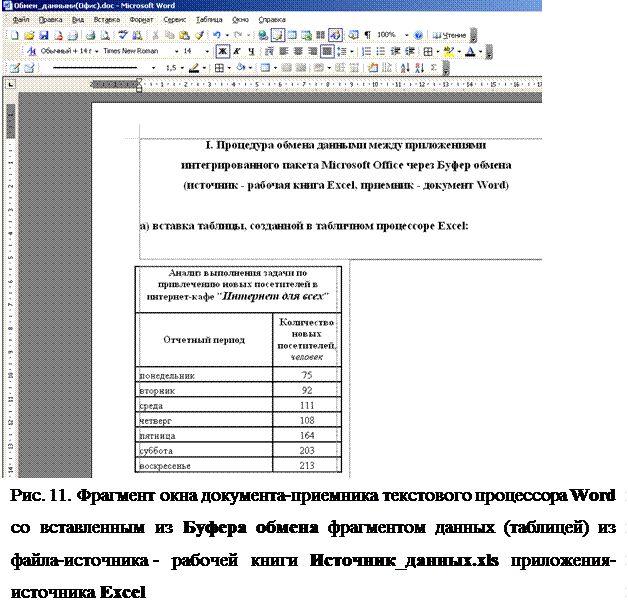This screenshot has height=614, width=628.
Task: Sort table ascending (А-Я)
Action: 405,67
